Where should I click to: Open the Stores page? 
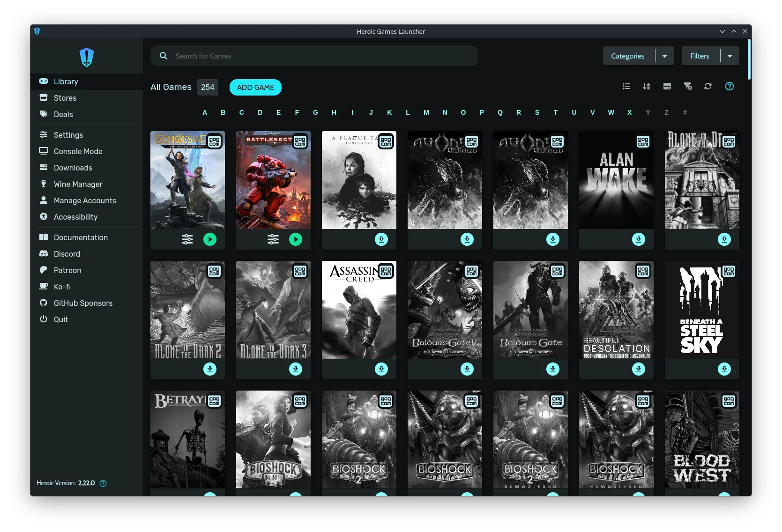(87, 98)
